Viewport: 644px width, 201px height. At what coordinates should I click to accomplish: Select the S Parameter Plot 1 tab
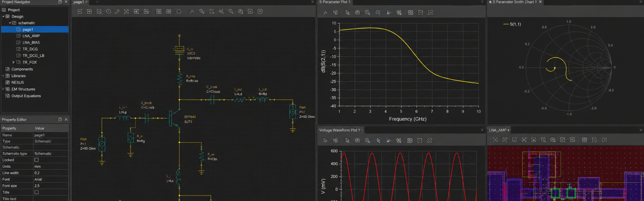click(335, 2)
